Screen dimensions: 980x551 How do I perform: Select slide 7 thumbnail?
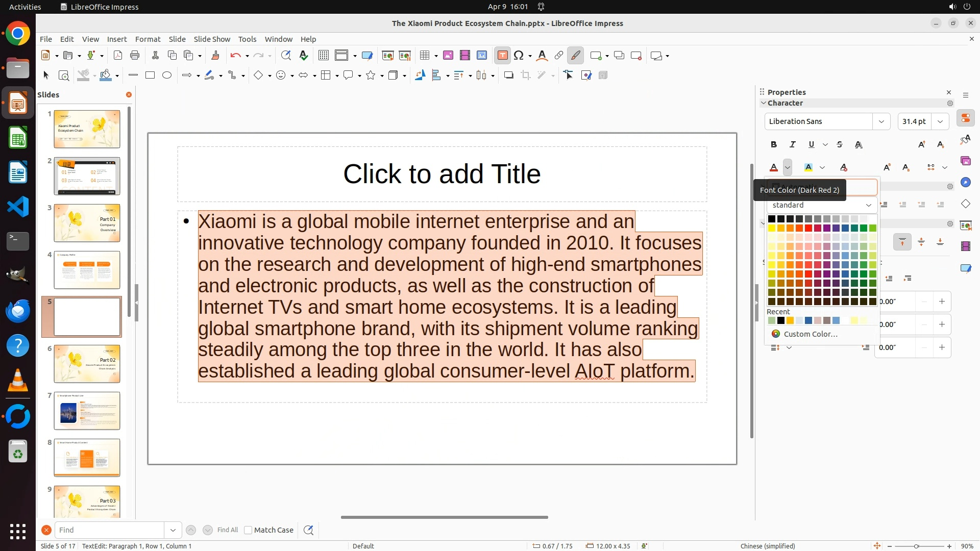coord(87,411)
